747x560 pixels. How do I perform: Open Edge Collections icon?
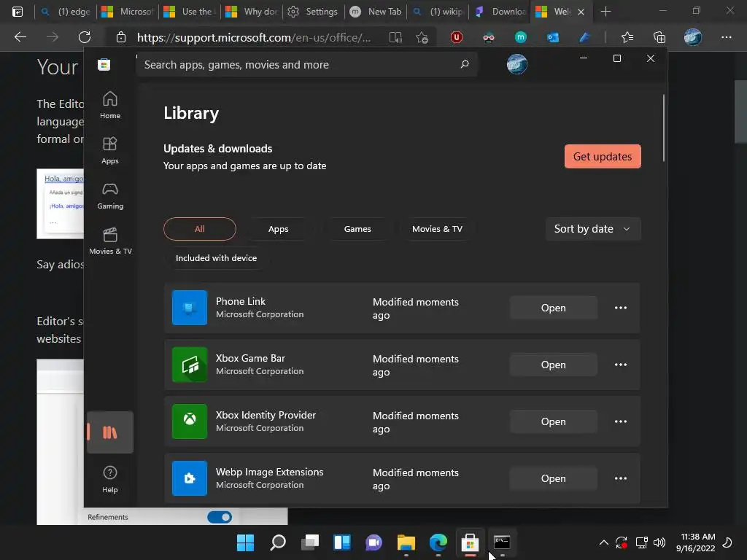(659, 37)
